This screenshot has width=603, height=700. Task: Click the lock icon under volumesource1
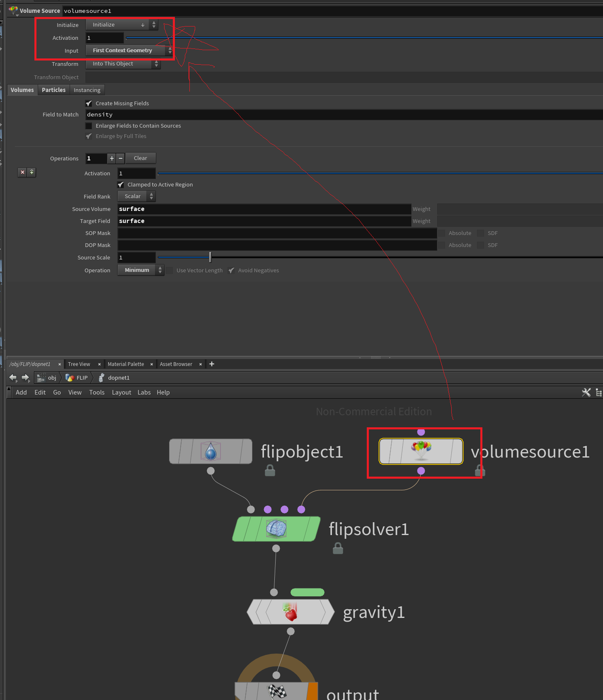tap(480, 470)
